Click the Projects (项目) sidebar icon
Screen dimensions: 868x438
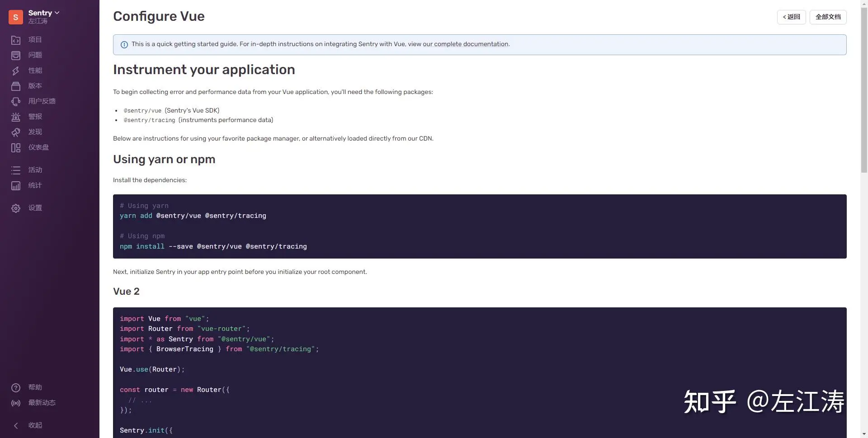point(16,40)
